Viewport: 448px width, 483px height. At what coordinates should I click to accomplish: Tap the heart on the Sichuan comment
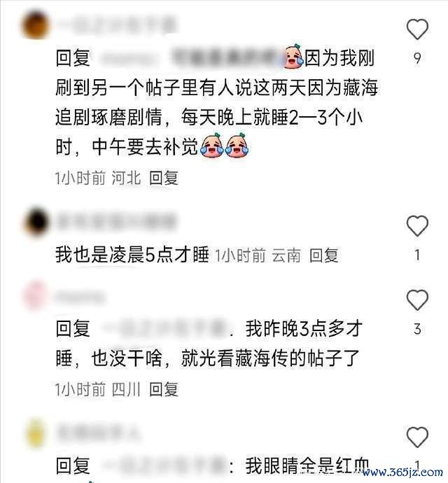click(417, 300)
